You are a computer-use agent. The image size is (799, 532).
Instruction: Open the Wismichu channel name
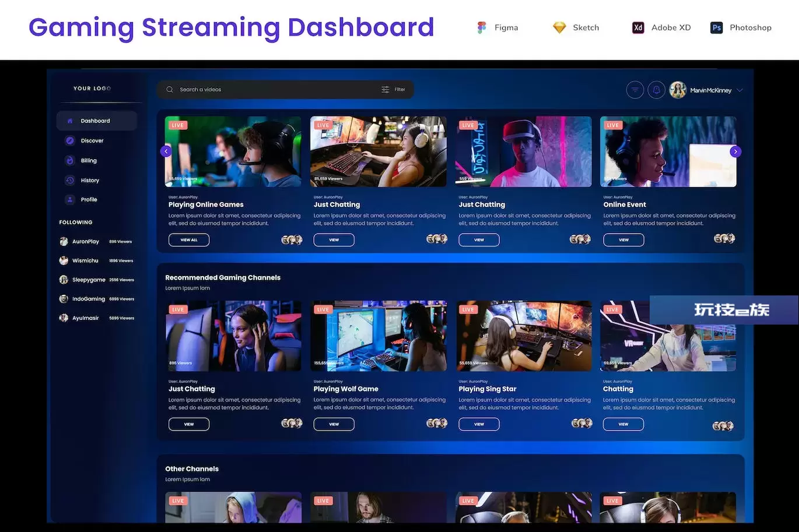[x=85, y=260]
